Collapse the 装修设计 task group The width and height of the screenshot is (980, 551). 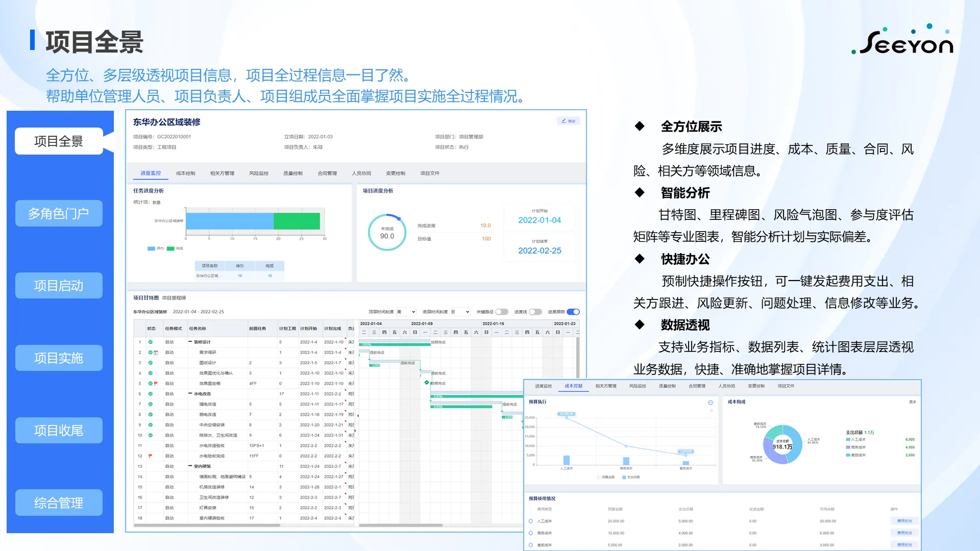coord(190,342)
